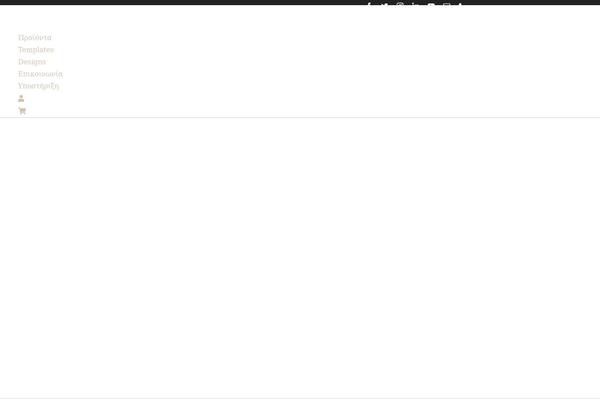Viewport: 600px width, 400px height.
Task: Click the Facebook icon in top bar
Action: point(369,4)
